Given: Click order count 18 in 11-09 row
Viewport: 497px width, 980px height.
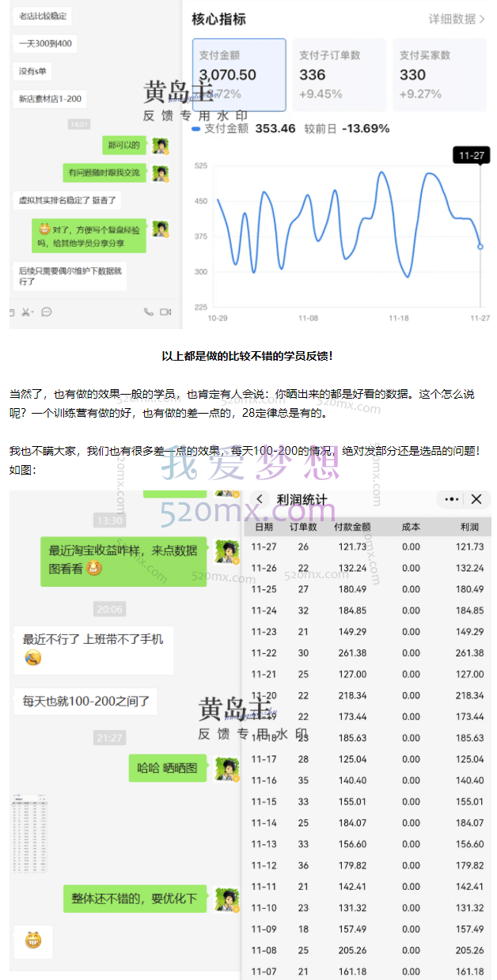Looking at the screenshot, I should (x=303, y=929).
